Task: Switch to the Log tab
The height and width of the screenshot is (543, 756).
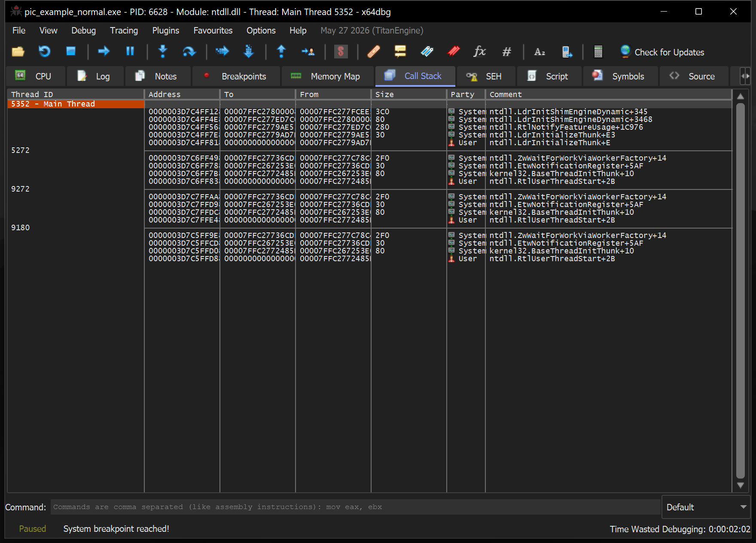Action: (x=95, y=76)
